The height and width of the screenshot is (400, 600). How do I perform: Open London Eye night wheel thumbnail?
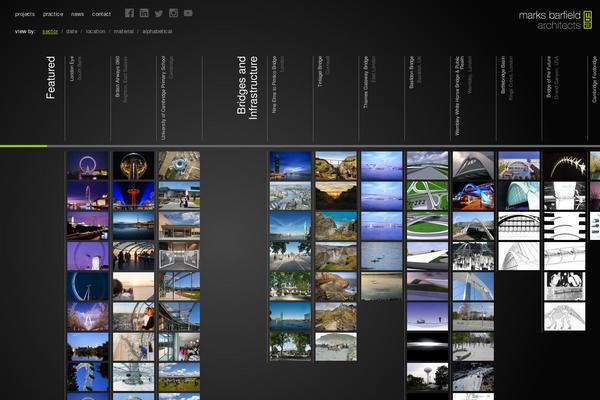click(88, 166)
